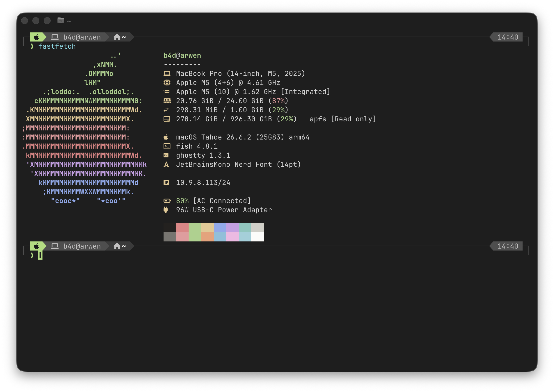This screenshot has width=554, height=392.
Task: Click the laptop icon beside MacBook Pro
Action: [167, 73]
